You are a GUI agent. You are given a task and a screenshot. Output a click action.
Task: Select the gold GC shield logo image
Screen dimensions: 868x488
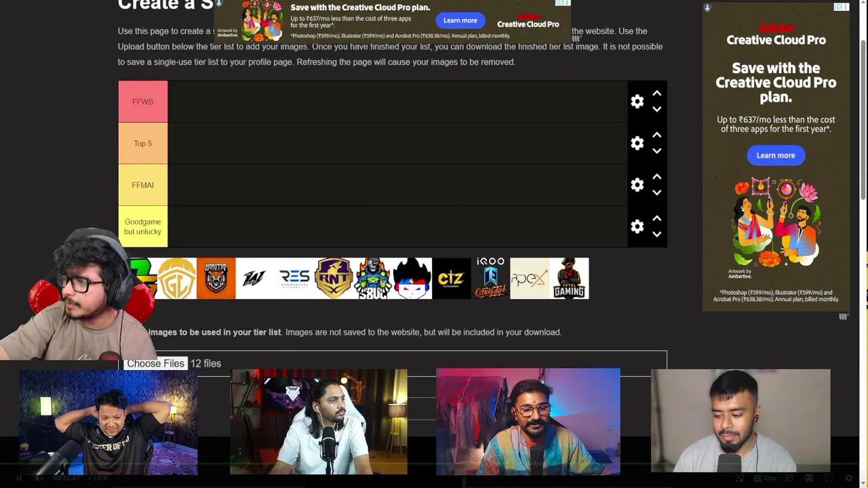click(177, 278)
